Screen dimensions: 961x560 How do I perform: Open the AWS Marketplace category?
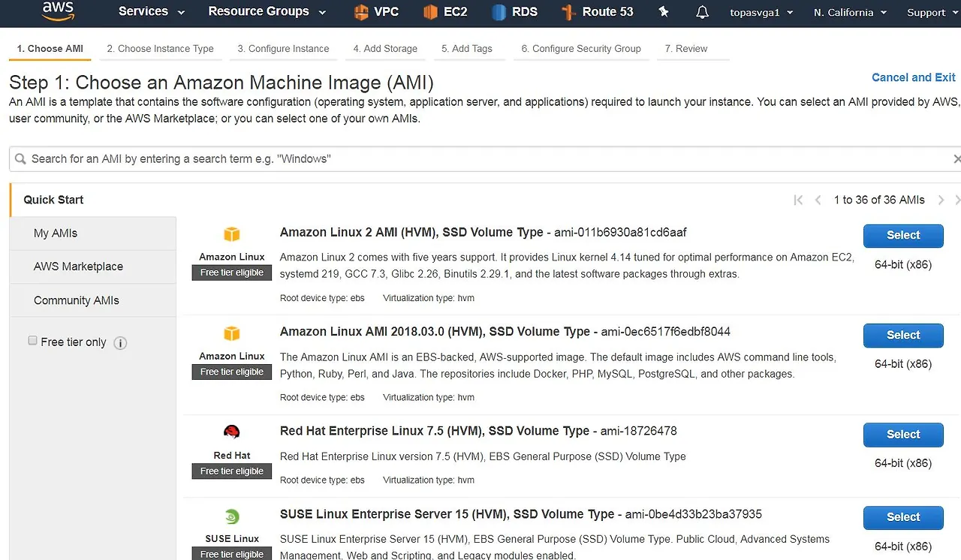(93, 266)
